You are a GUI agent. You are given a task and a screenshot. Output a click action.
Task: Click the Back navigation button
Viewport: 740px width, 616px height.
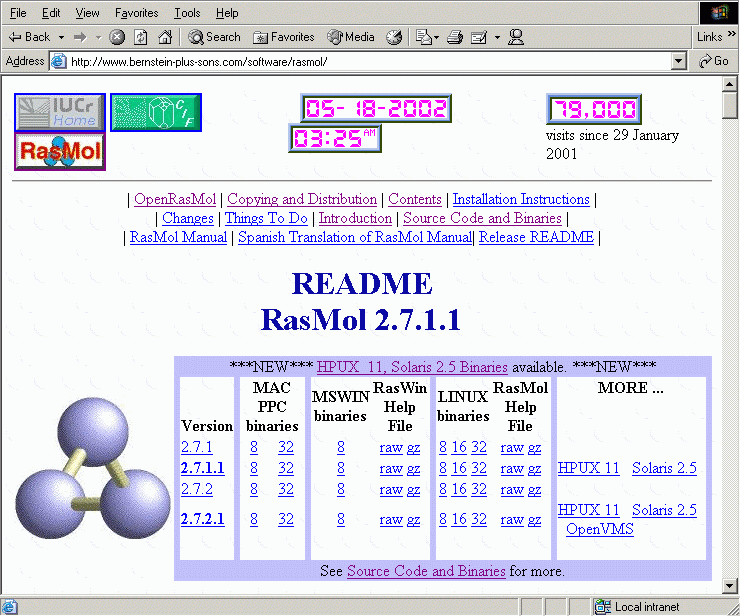29,37
